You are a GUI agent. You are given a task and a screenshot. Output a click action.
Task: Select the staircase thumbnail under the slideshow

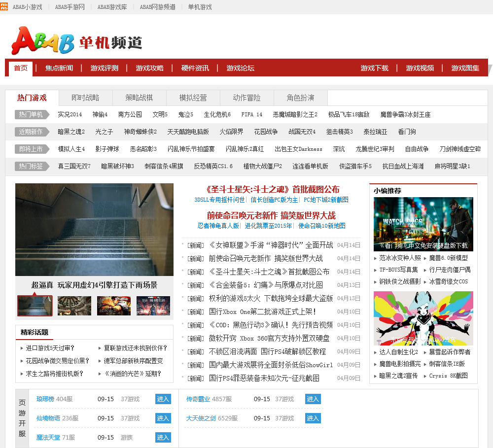coord(35,306)
